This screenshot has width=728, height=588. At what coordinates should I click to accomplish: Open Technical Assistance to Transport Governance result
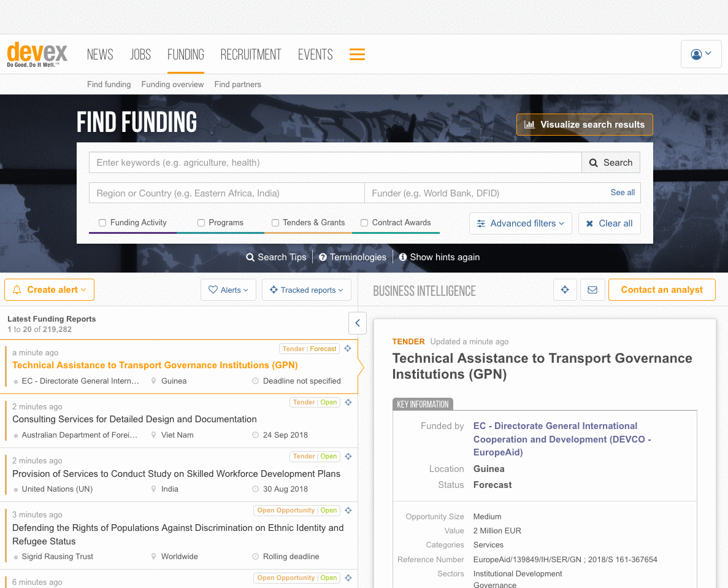click(x=155, y=365)
